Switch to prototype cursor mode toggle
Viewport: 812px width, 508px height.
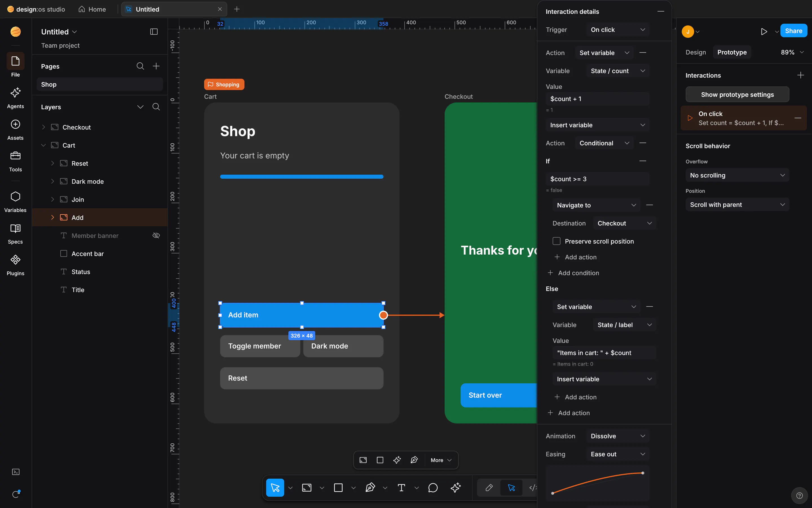pyautogui.click(x=511, y=487)
